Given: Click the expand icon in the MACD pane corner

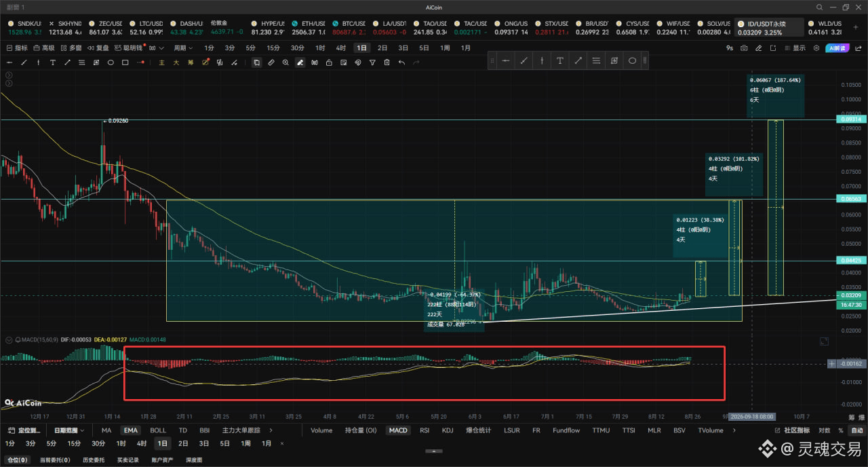Looking at the screenshot, I should (x=824, y=341).
